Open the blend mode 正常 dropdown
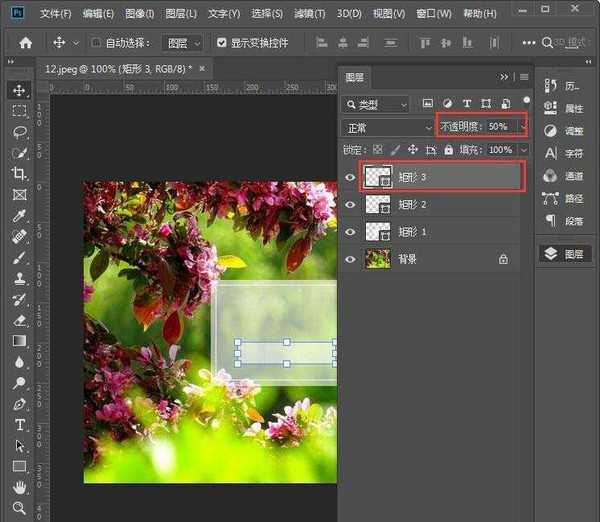600x522 pixels. click(x=385, y=127)
